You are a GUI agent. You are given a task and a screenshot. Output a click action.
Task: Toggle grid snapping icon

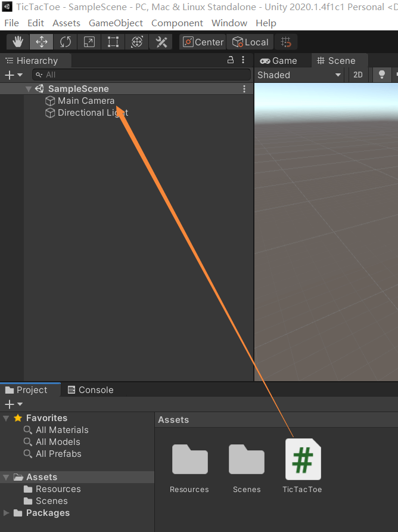(286, 42)
